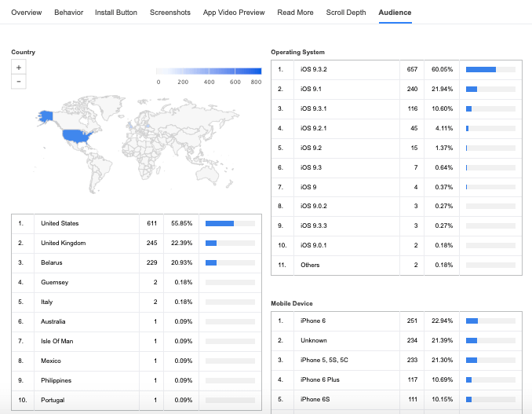
Task: Click the map color scale legend
Action: click(209, 71)
